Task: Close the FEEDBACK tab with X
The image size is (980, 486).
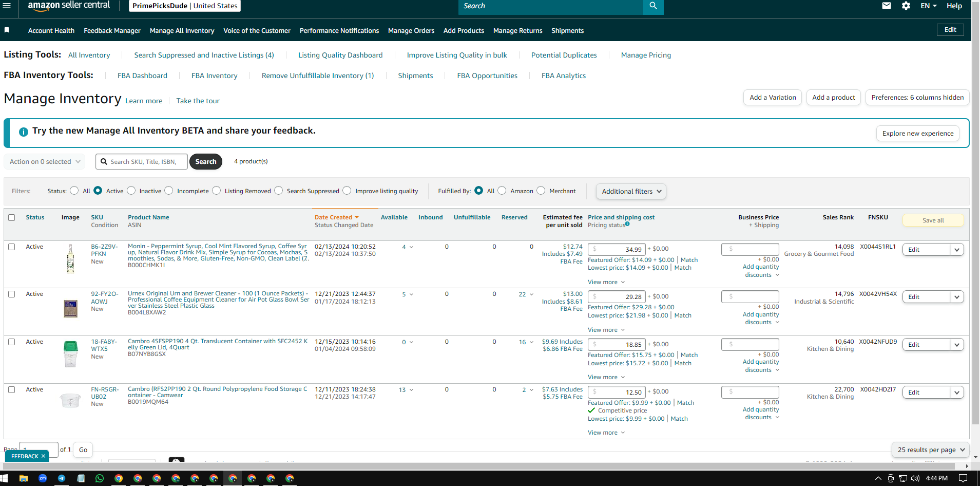Action: [x=44, y=456]
